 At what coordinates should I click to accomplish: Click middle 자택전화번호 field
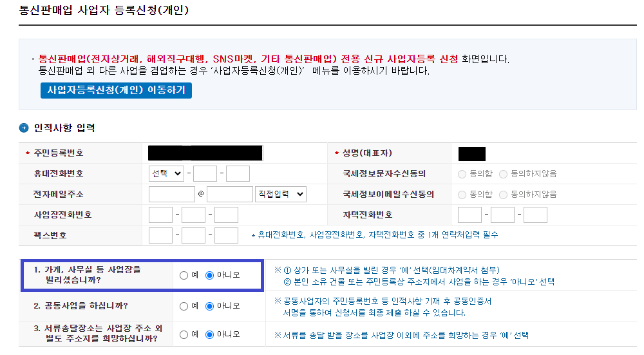point(503,215)
